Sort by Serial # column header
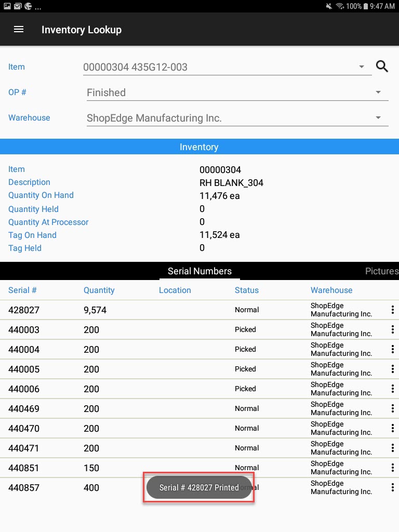Screen dimensions: 399x532 [x=22, y=290]
